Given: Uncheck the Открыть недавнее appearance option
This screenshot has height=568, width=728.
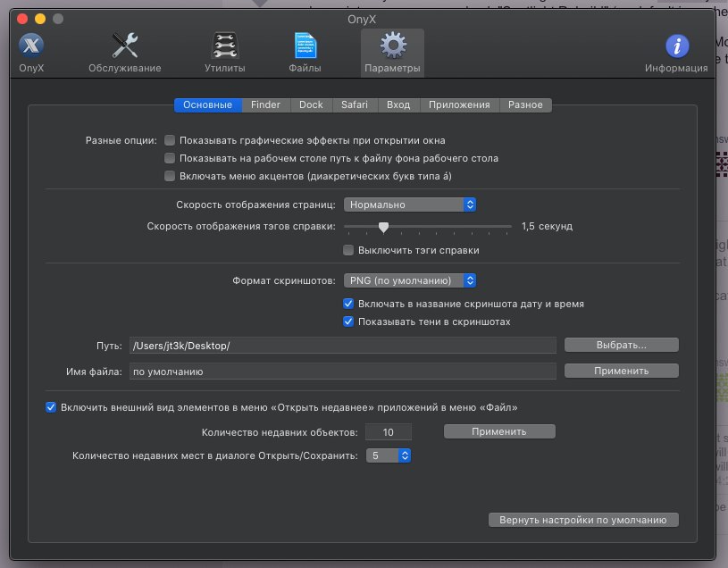Looking at the screenshot, I should click(51, 407).
